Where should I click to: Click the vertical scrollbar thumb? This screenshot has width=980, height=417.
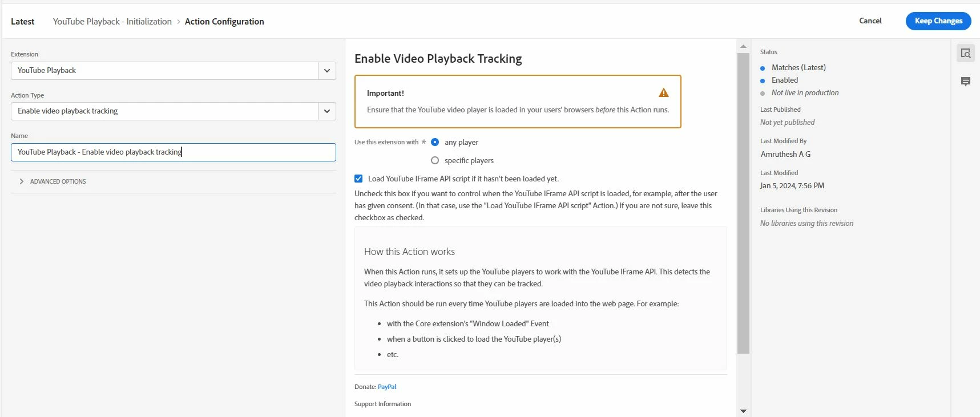[743, 203]
